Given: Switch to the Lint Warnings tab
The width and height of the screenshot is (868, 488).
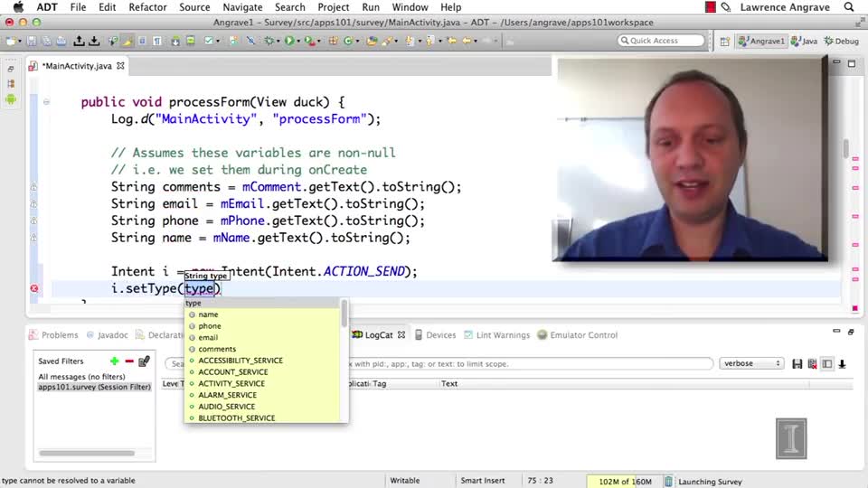Looking at the screenshot, I should click(x=496, y=335).
